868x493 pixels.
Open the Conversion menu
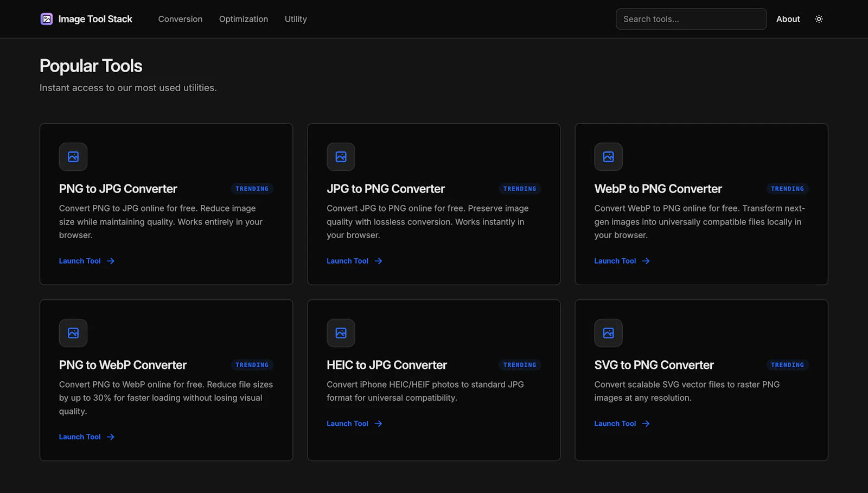point(180,19)
